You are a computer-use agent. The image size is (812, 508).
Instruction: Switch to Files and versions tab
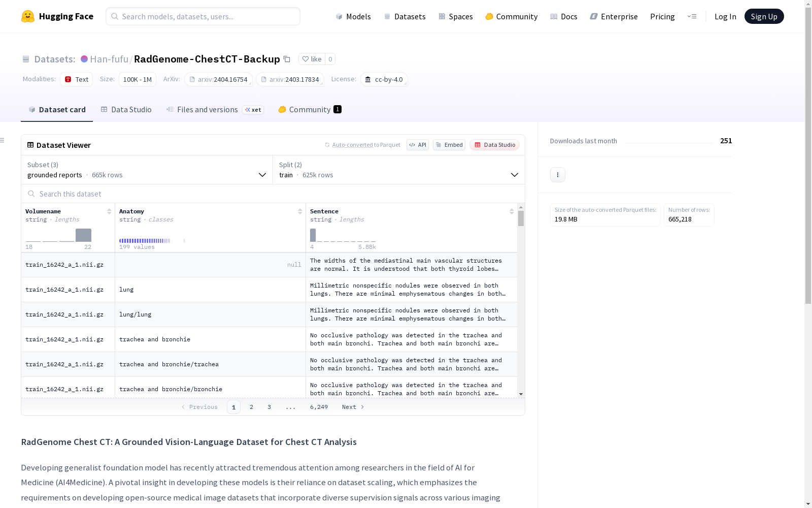[215, 110]
